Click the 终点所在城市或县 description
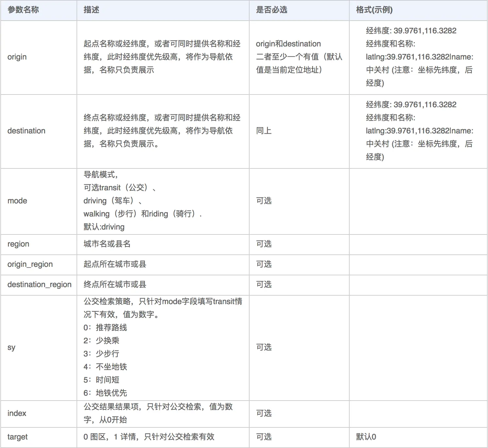The image size is (488, 448). point(115,284)
